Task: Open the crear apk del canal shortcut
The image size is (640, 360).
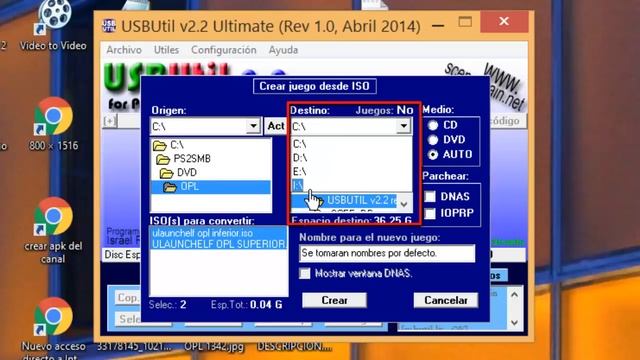Action: click(53, 231)
